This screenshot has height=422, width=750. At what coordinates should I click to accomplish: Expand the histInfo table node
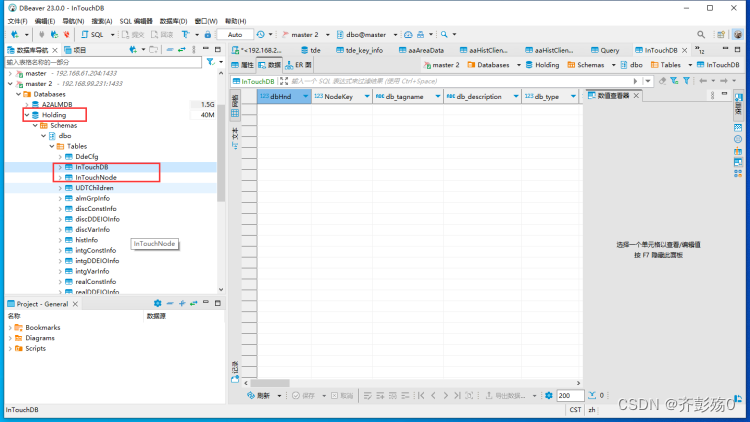(60, 240)
